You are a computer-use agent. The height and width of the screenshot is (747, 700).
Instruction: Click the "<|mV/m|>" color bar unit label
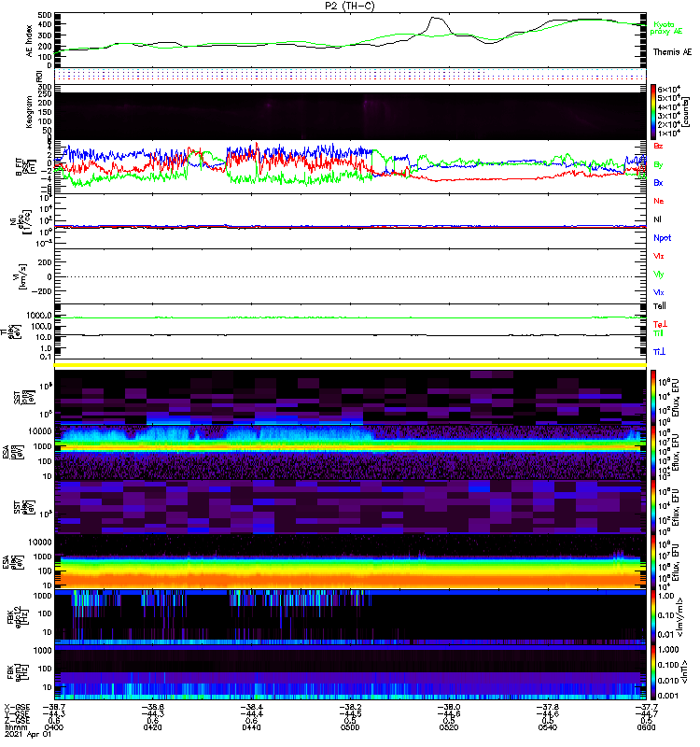pyautogui.click(x=680, y=617)
